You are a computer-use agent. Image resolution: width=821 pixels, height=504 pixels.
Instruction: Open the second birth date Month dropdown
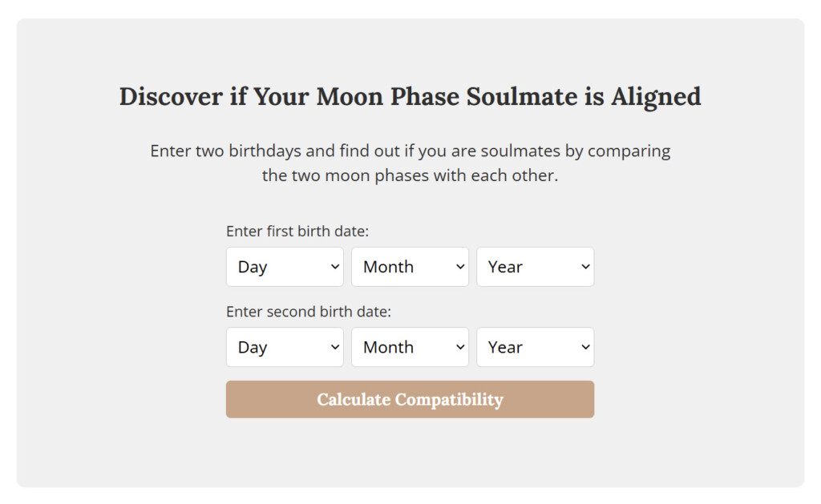click(410, 347)
